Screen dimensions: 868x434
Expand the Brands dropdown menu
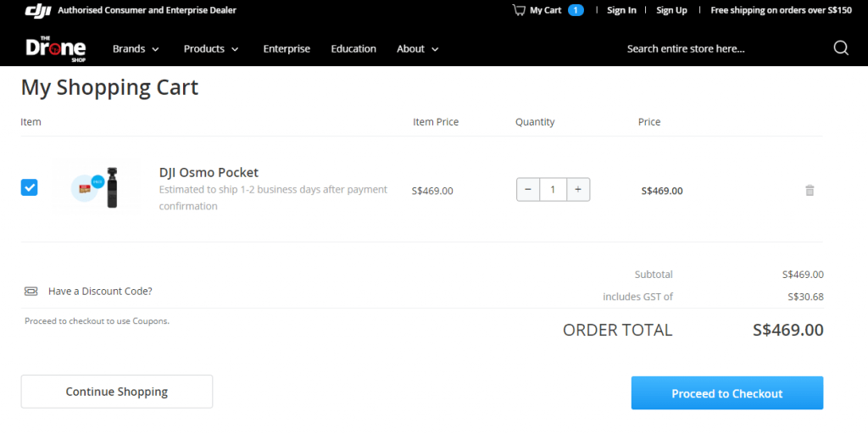136,48
